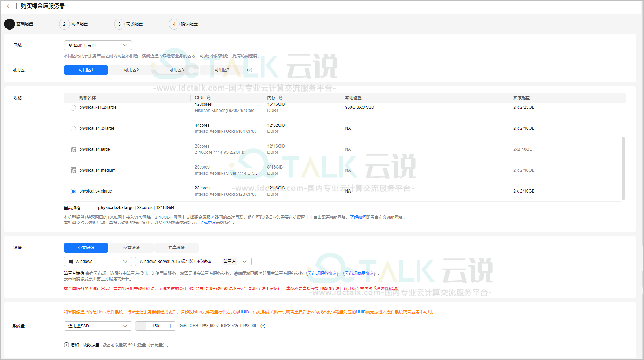Open 了解如何 custom vlan link
Image resolution: width=644 pixels, height=360 pixels.
pyautogui.click(x=358, y=217)
